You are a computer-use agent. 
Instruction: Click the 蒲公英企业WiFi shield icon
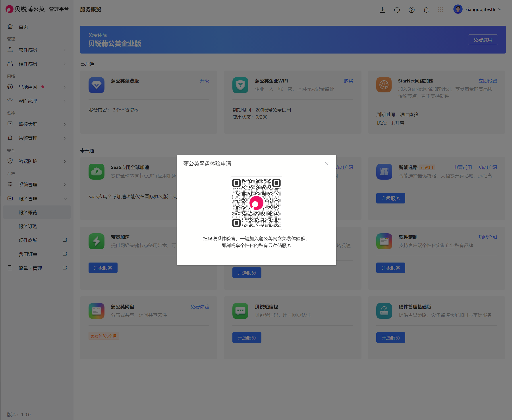(240, 85)
